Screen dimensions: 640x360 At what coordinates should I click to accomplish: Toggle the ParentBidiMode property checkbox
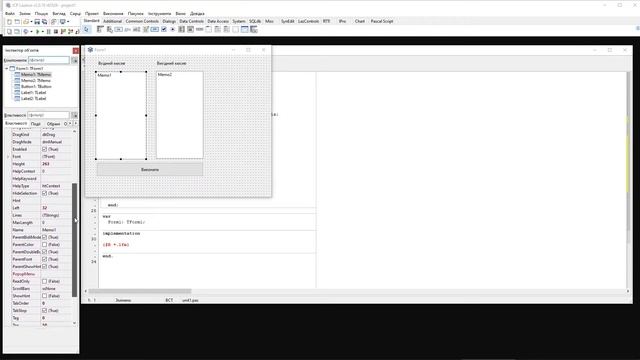(44, 237)
